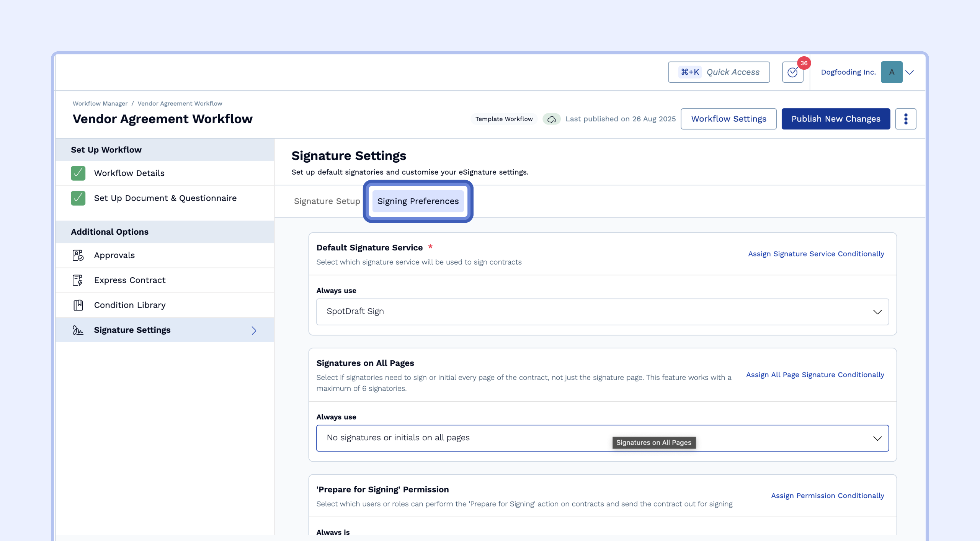The image size is (980, 541).
Task: Select the Signing Preferences tab
Action: click(x=418, y=201)
